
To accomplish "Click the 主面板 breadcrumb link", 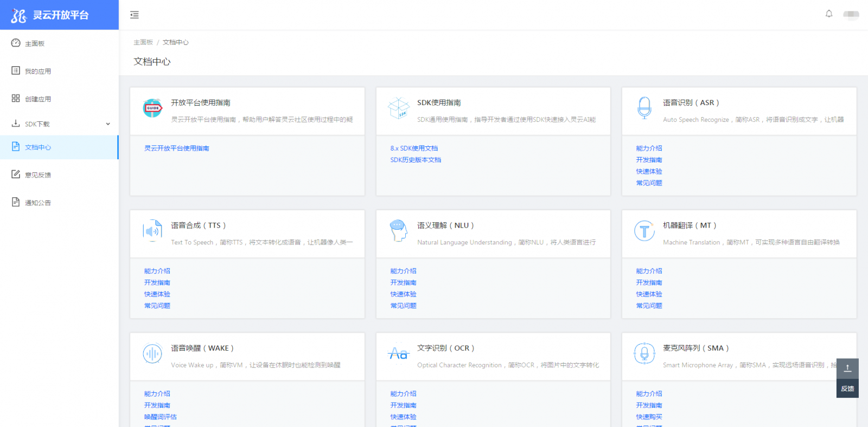I will pos(143,42).
